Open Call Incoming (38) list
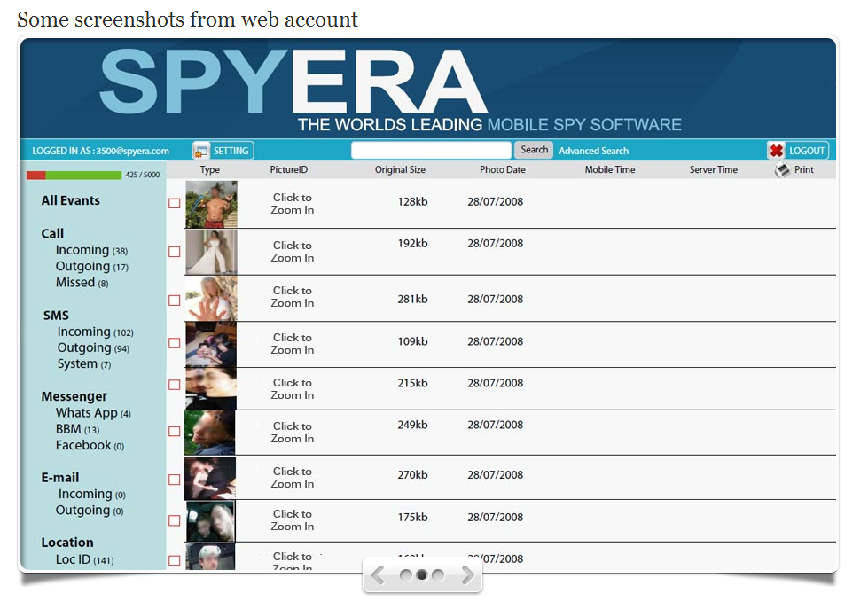868x609 pixels. tap(91, 250)
